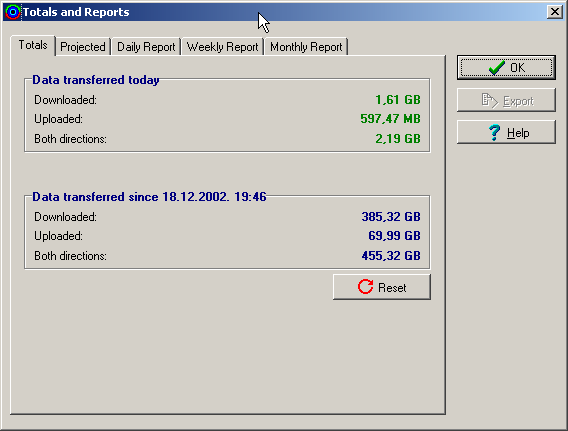The height and width of the screenshot is (431, 568).
Task: Close the Totals and Reports window
Action: [555, 12]
